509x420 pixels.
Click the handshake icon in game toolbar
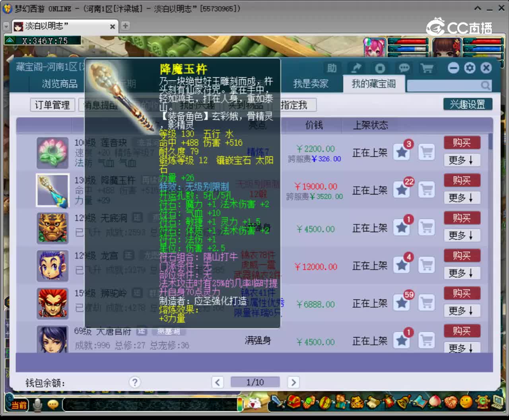coord(451,402)
